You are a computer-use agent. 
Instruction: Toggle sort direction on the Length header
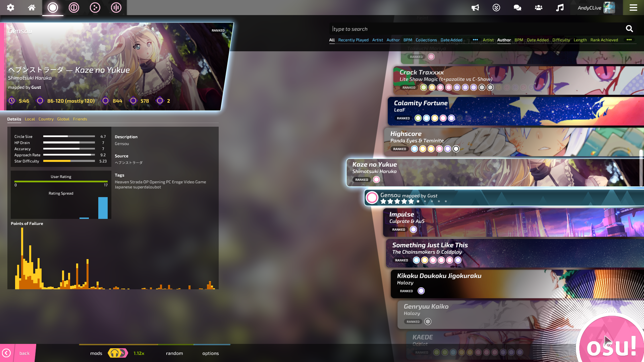pos(580,40)
